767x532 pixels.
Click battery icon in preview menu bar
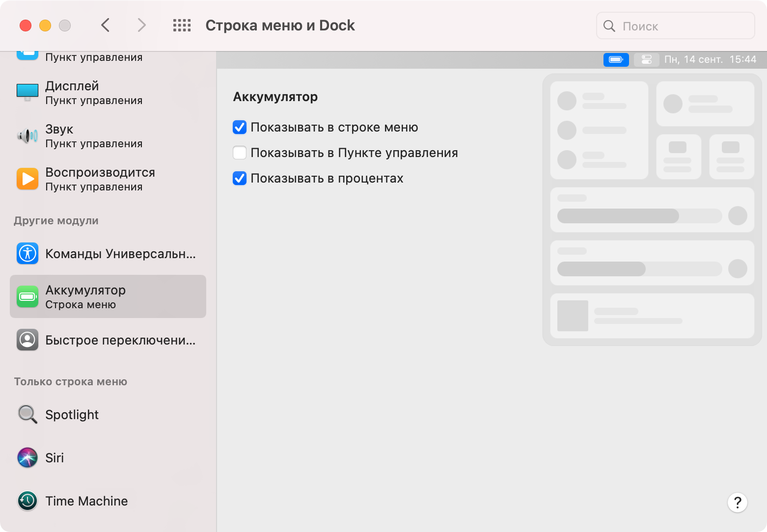[x=616, y=59]
